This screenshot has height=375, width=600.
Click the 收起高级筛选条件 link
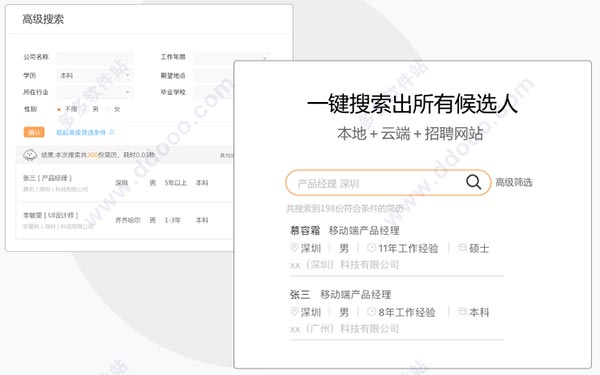pyautogui.click(x=85, y=132)
